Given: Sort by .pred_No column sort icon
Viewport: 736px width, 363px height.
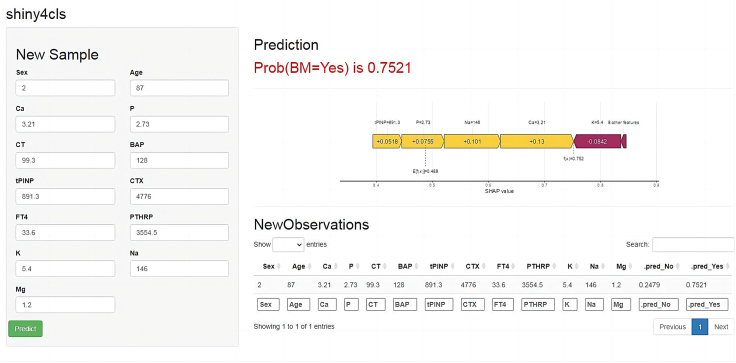Looking at the screenshot, I should (x=677, y=266).
